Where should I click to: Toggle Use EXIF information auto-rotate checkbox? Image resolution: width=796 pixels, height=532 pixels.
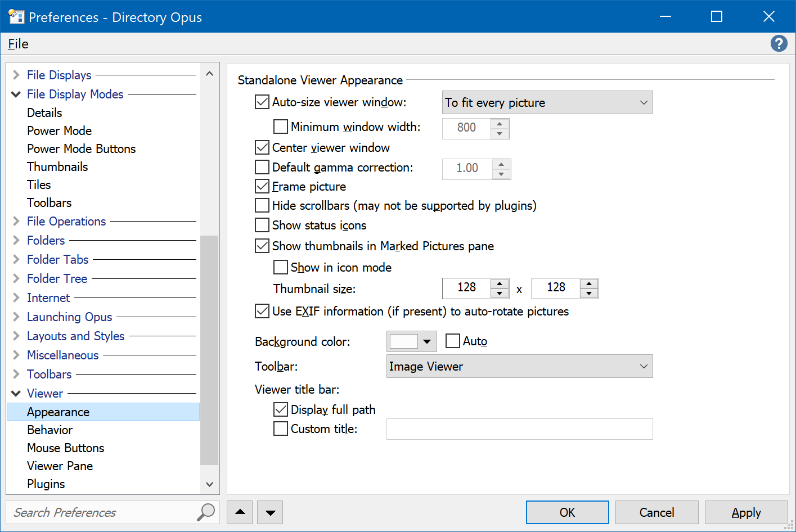click(x=262, y=311)
